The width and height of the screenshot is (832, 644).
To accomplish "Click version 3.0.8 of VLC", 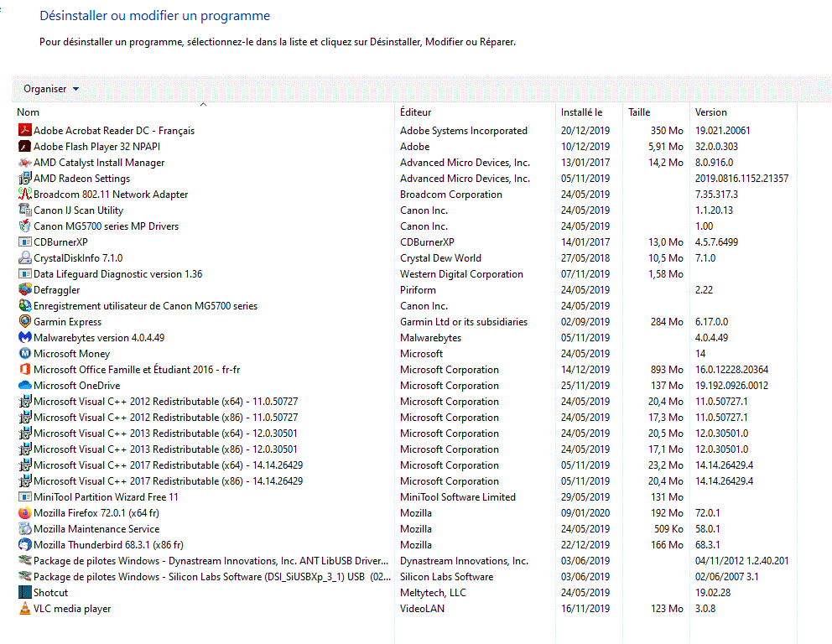I will click(705, 608).
